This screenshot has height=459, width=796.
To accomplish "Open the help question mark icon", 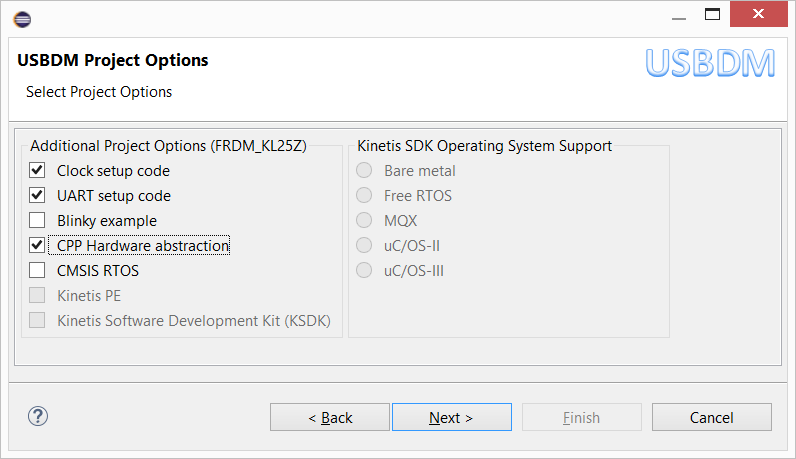I will pos(38,416).
